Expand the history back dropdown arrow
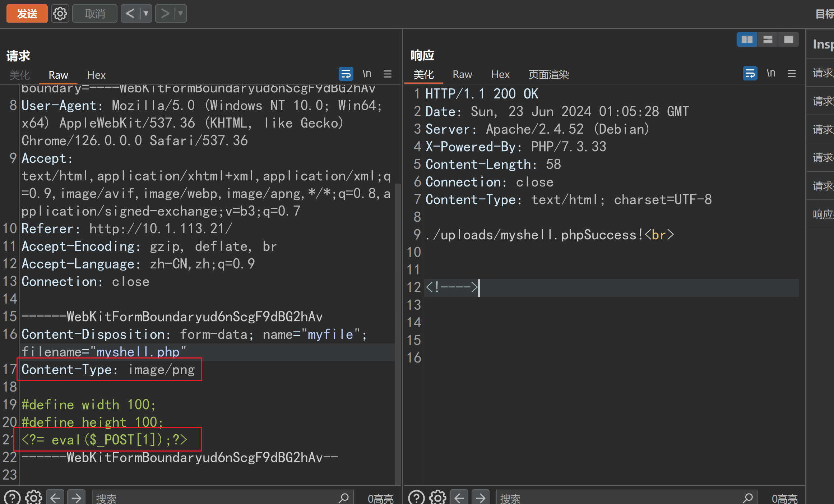Image resolution: width=834 pixels, height=504 pixels. (x=146, y=14)
